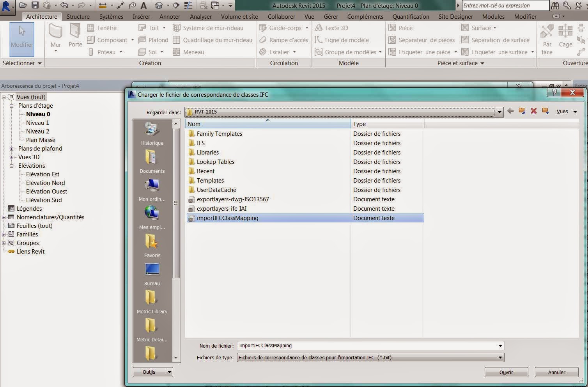Select the Cage shaft opening tool
Screen dimensions: 588x387
[x=565, y=36]
